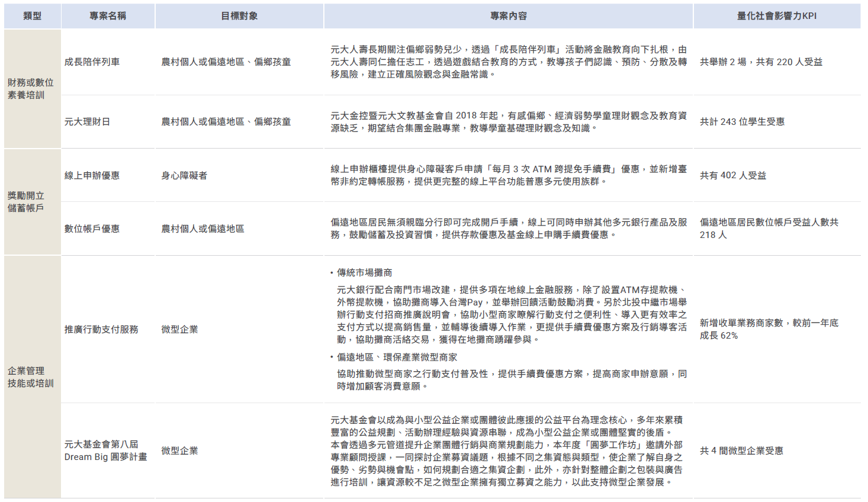Screen dimensions: 868x502
Task: Click project name 元大基金會第八屆 Dream Big 圓夢計畫
Action: (105, 450)
